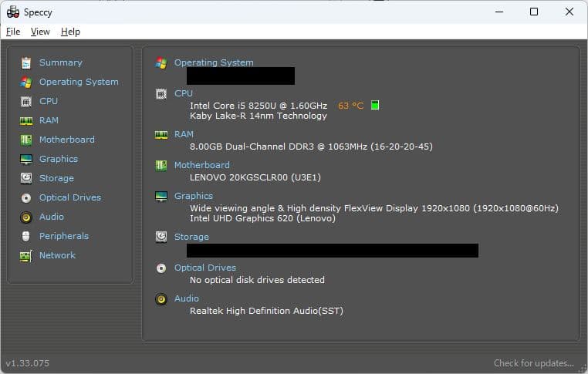Click the Storage drive icon in summary panel
Viewport: 588px width, 374px height.
pyautogui.click(x=161, y=237)
